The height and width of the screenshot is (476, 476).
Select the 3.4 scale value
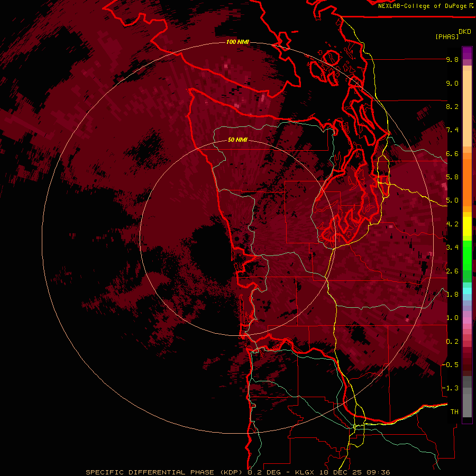[x=452, y=248]
